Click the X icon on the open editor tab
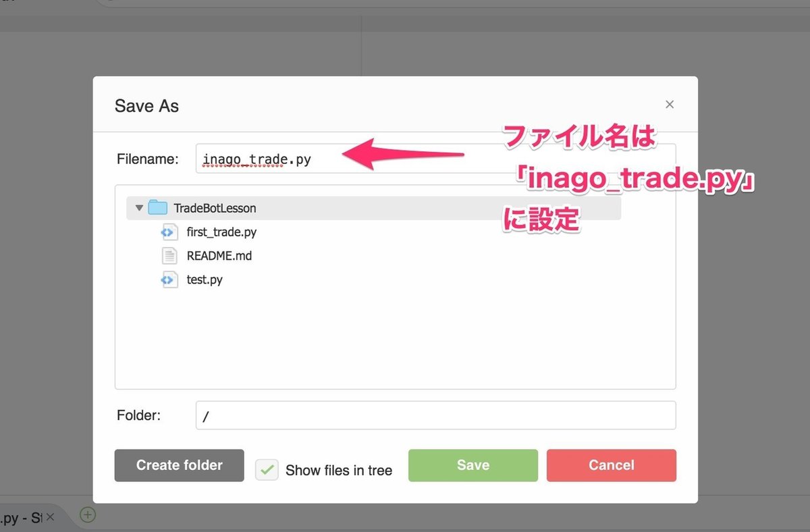The width and height of the screenshot is (810, 532). pyautogui.click(x=49, y=516)
